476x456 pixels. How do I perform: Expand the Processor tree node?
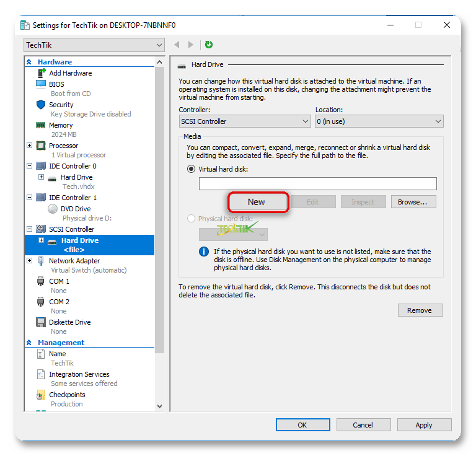(29, 146)
